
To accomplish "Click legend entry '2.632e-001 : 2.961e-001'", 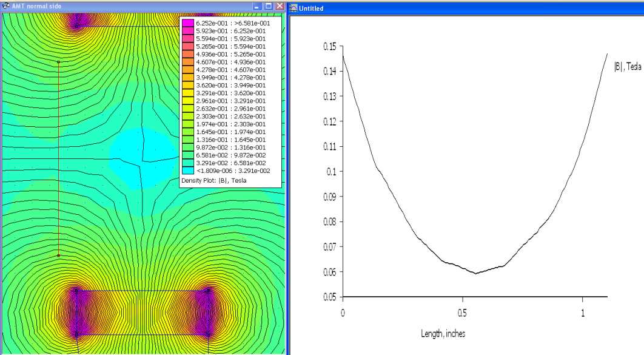I will coord(231,109).
